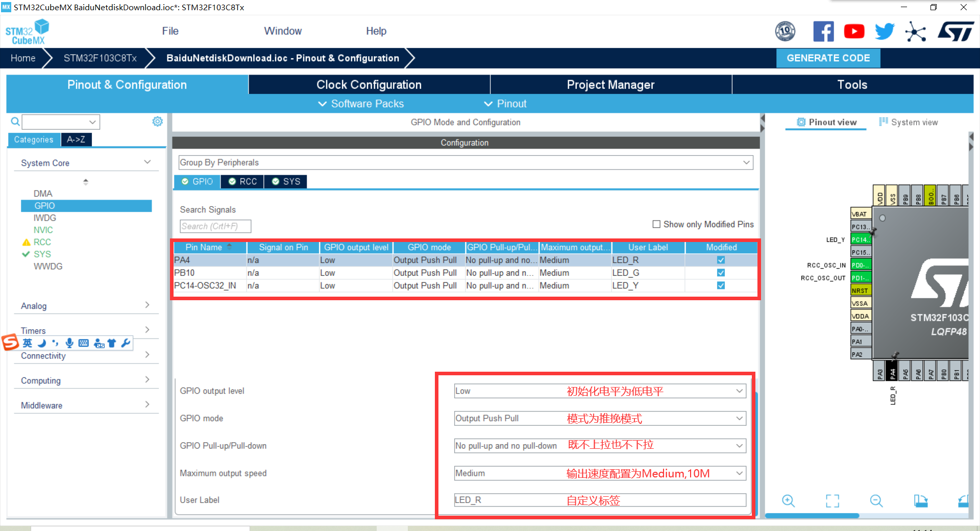
Task: Go to Home breadcrumb
Action: click(x=23, y=58)
